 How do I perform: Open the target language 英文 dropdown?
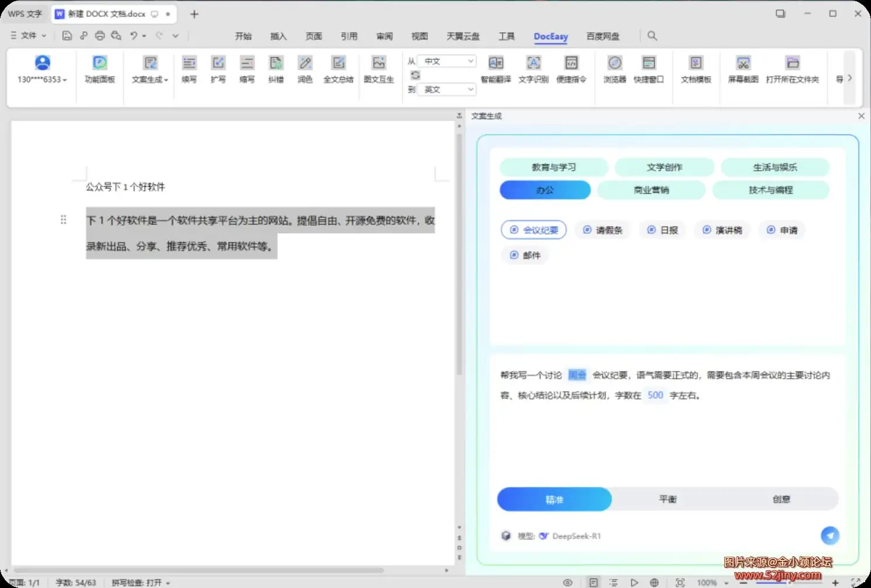click(x=448, y=90)
